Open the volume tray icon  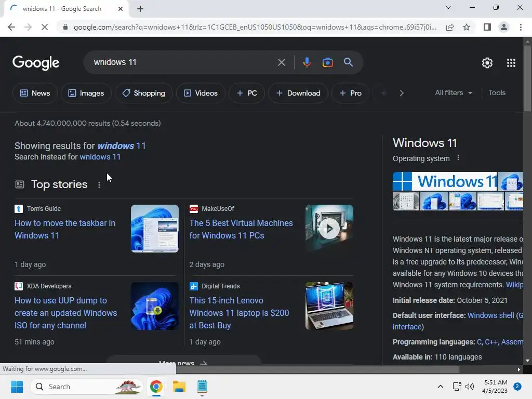point(470,387)
